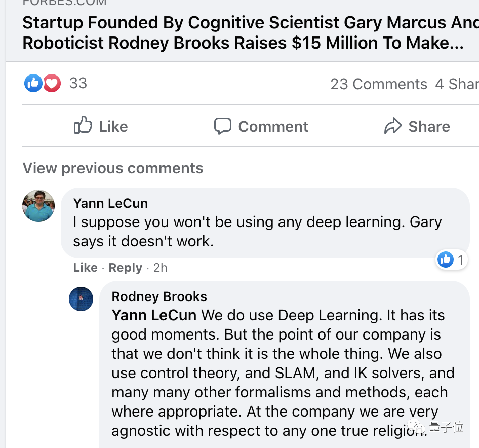Viewport: 479px width, 448px height.
Task: Open Yann LeCun's profile picture
Action: click(x=38, y=206)
